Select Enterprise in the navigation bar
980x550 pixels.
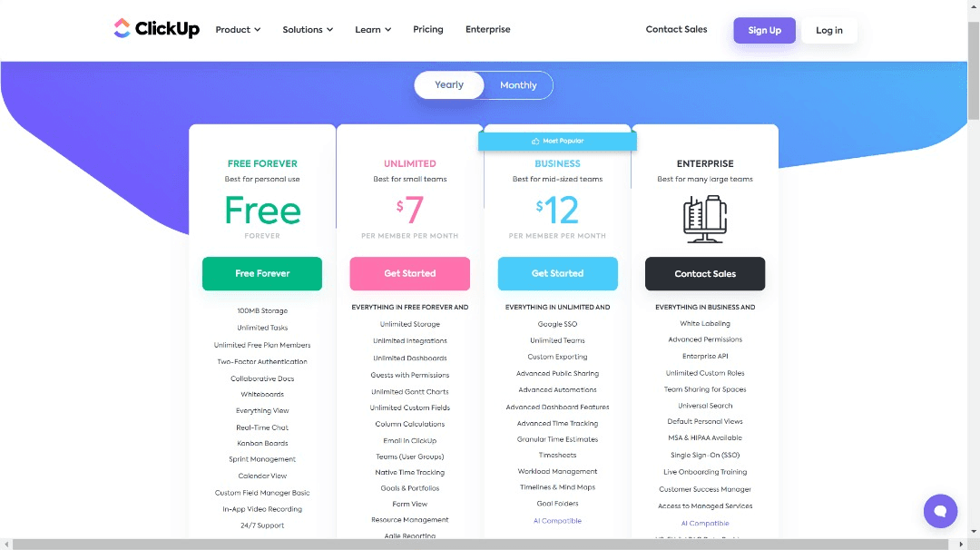click(x=487, y=29)
